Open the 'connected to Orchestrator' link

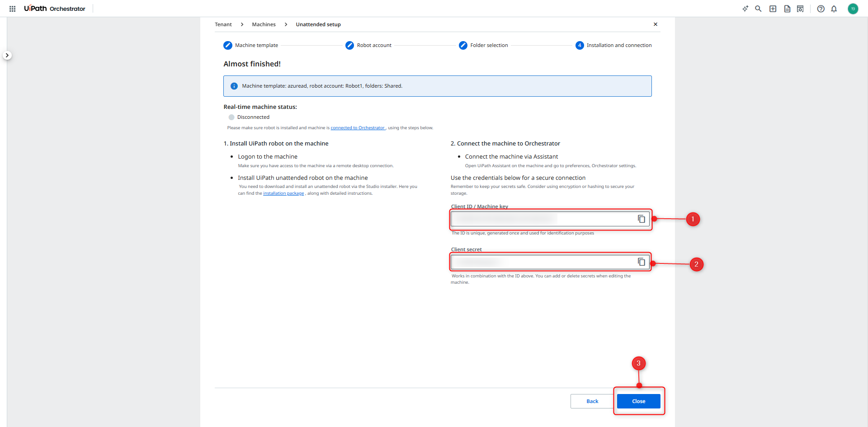[358, 128]
